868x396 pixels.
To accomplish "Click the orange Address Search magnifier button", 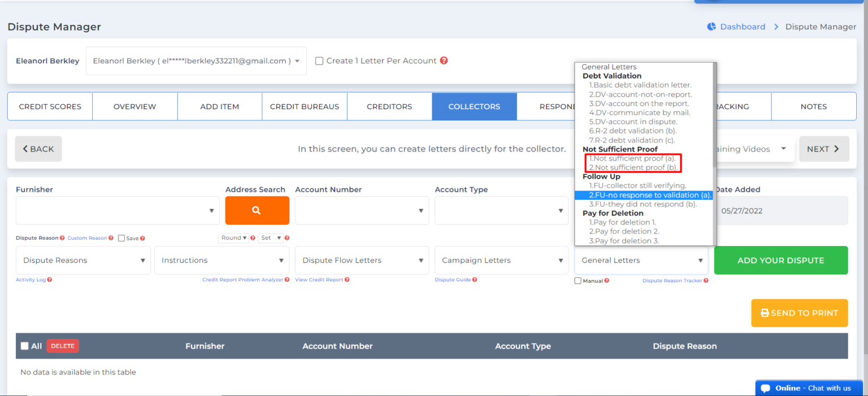I will (x=257, y=210).
